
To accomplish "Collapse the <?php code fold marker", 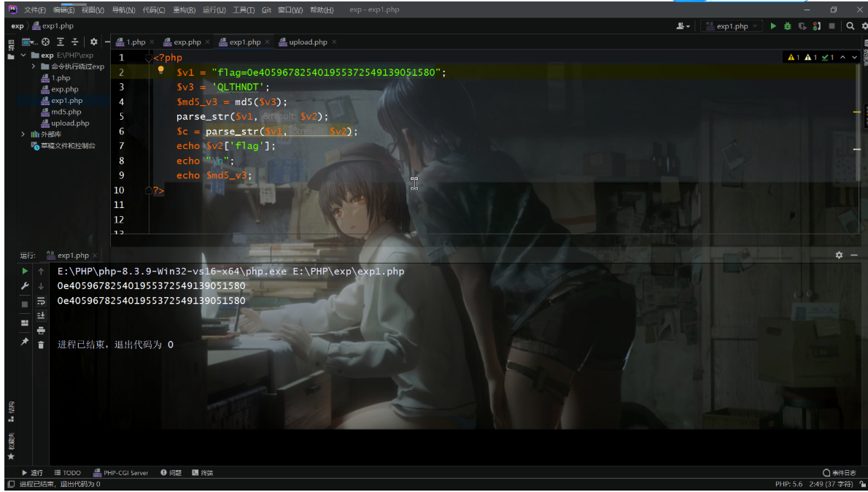I will click(x=148, y=58).
